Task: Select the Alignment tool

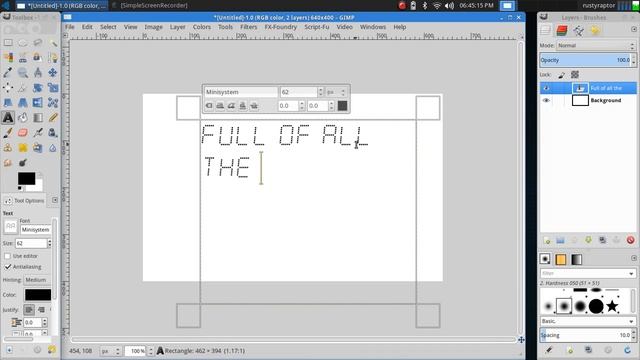Action: [8, 88]
